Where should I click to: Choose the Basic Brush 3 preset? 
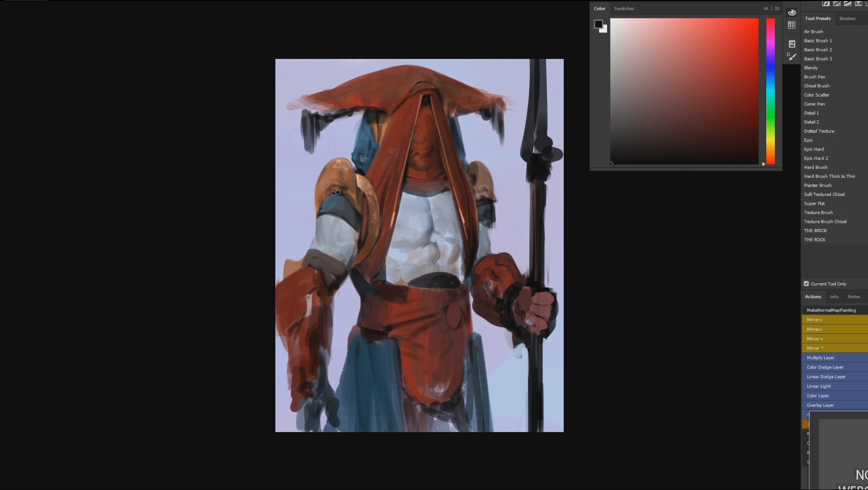[835, 59]
